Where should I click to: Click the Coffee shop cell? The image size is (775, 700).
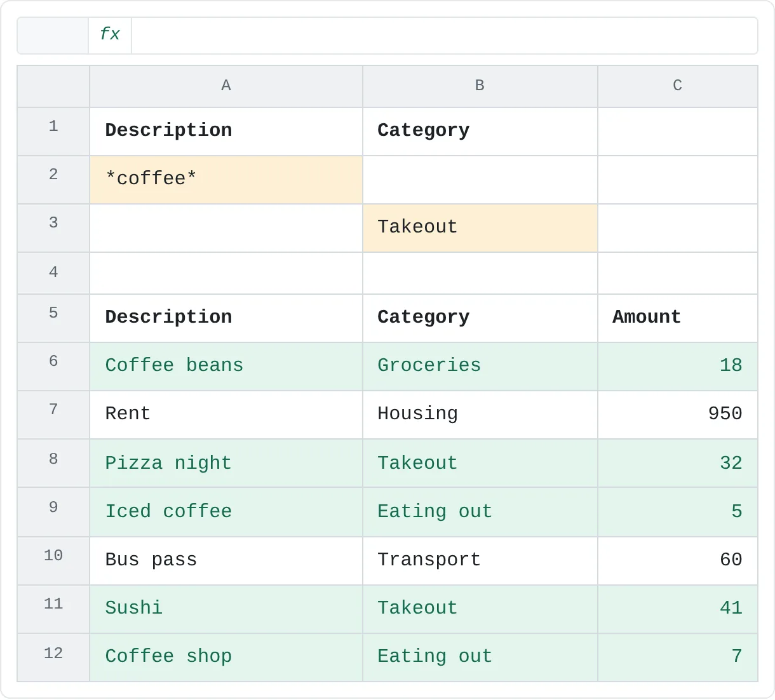(226, 657)
